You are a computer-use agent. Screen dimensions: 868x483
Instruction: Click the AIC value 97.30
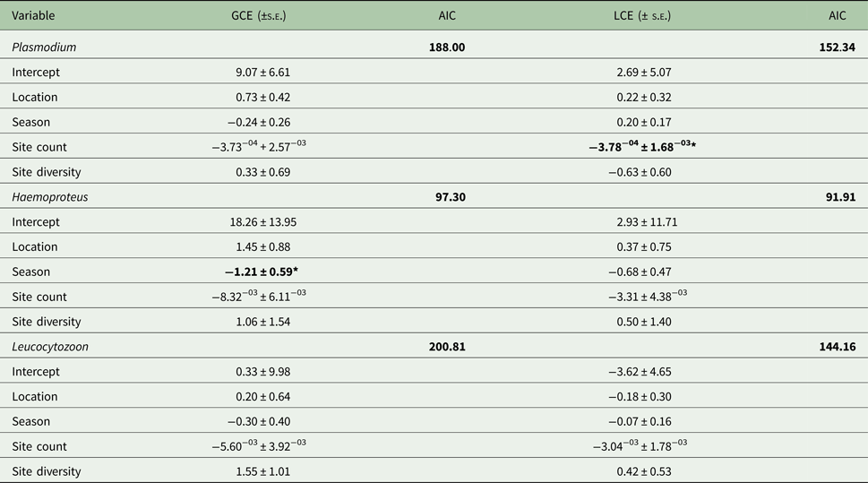(450, 196)
